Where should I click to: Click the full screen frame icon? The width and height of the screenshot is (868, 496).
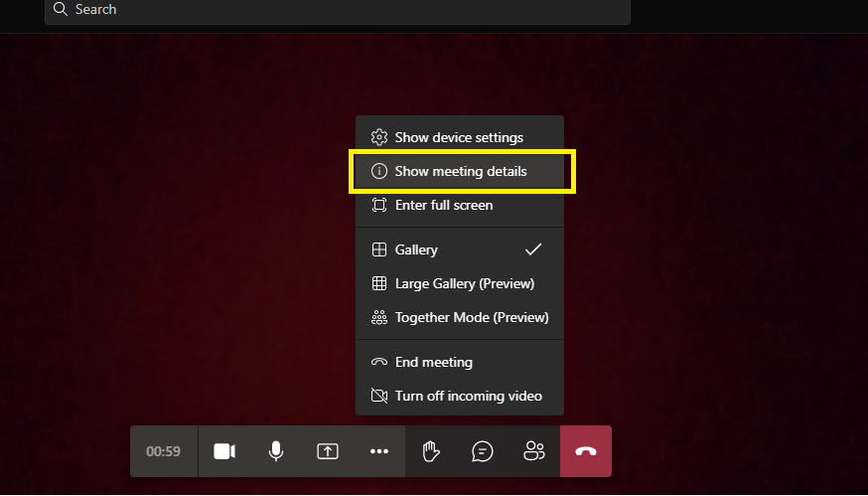coord(379,205)
